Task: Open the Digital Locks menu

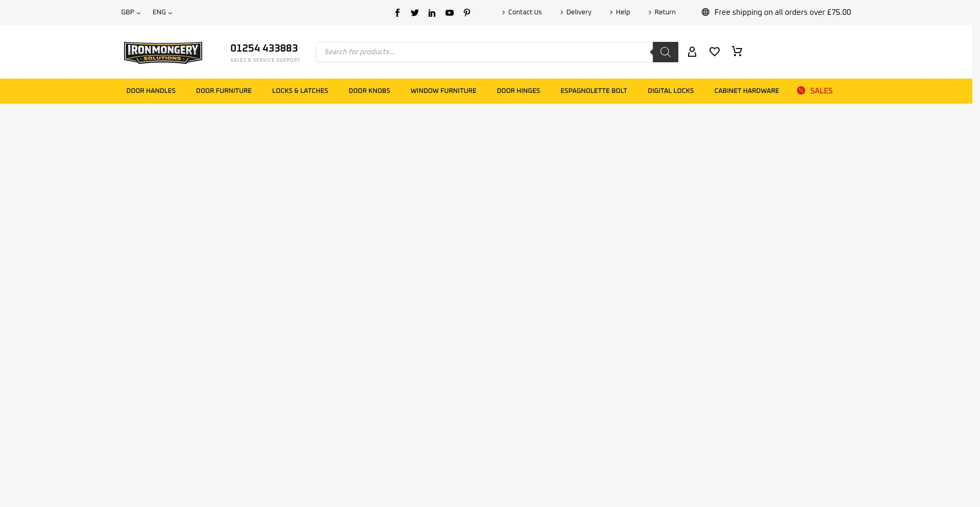Action: coord(671,91)
